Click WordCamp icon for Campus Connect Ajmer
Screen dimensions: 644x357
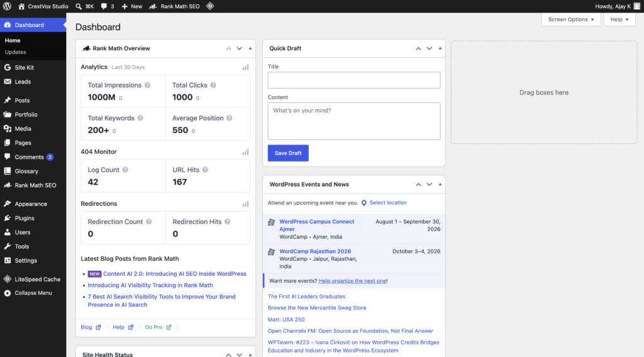(x=272, y=222)
